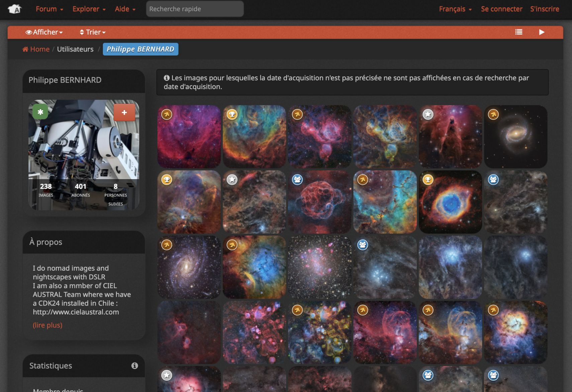Viewport: 572px width, 392px height.
Task: Follow user with the orange plus button
Action: (x=124, y=112)
